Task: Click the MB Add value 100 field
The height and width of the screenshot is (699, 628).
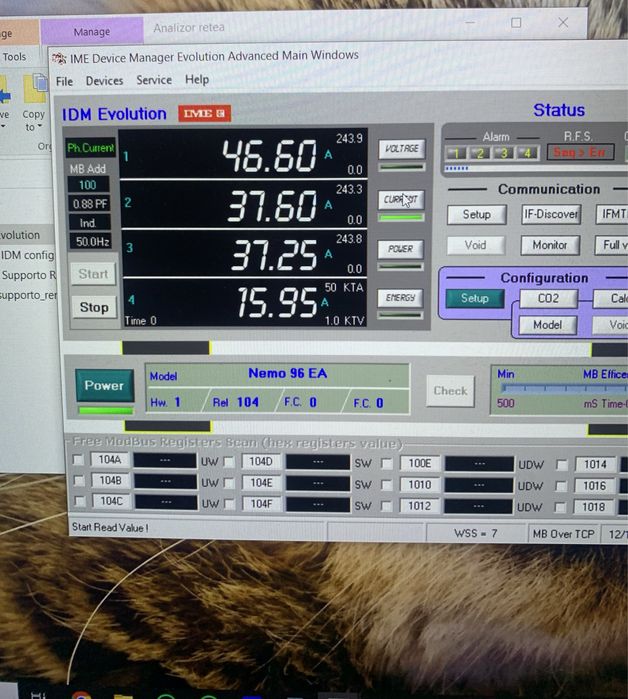Action: pyautogui.click(x=88, y=185)
